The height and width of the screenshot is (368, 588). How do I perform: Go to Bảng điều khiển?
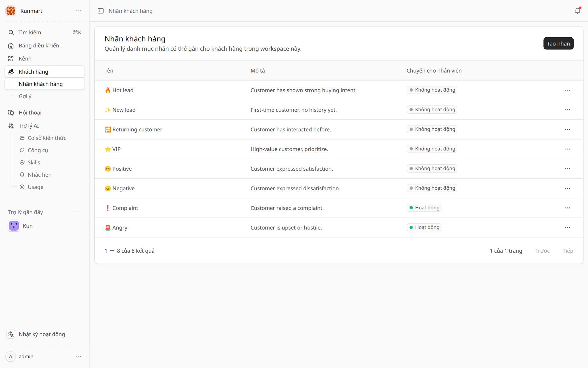pyautogui.click(x=45, y=46)
